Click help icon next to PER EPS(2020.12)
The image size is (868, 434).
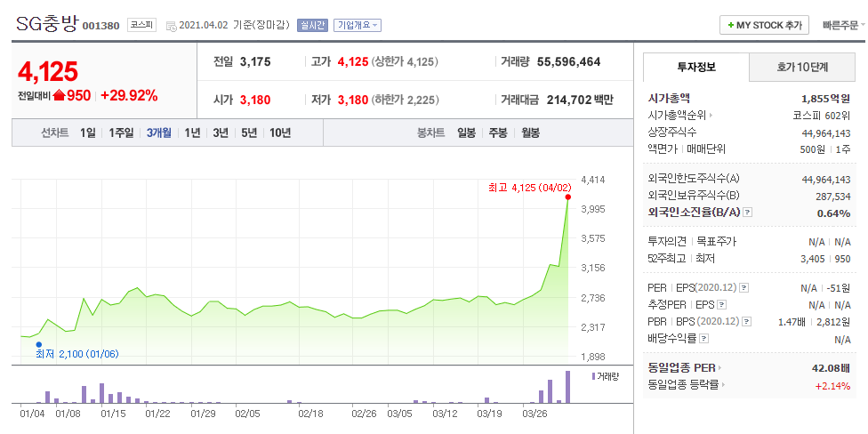pyautogui.click(x=744, y=288)
